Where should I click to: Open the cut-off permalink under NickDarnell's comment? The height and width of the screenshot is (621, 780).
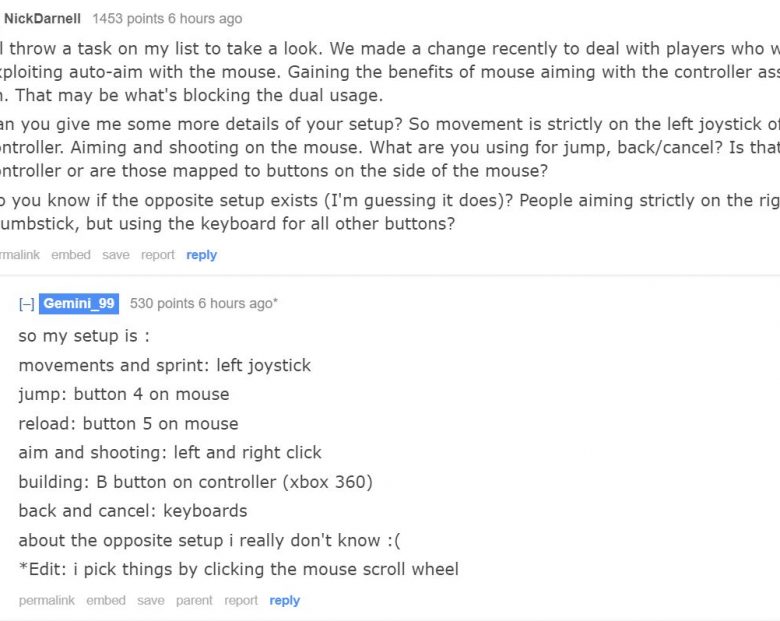click(19, 255)
